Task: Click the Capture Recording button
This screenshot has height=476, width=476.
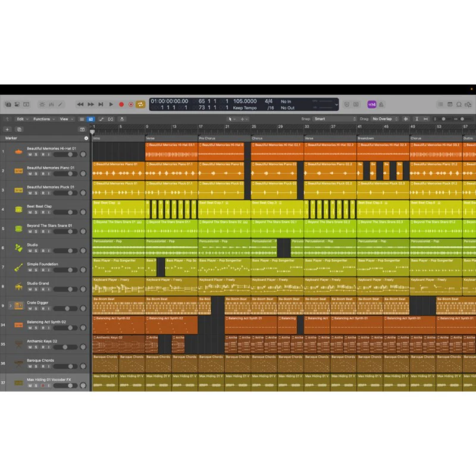Action: (x=131, y=105)
